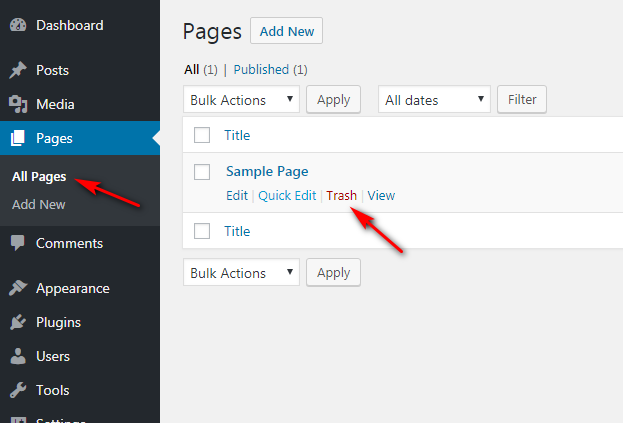The height and width of the screenshot is (423, 623).
Task: Go to the Media library menu
Action: [x=55, y=104]
